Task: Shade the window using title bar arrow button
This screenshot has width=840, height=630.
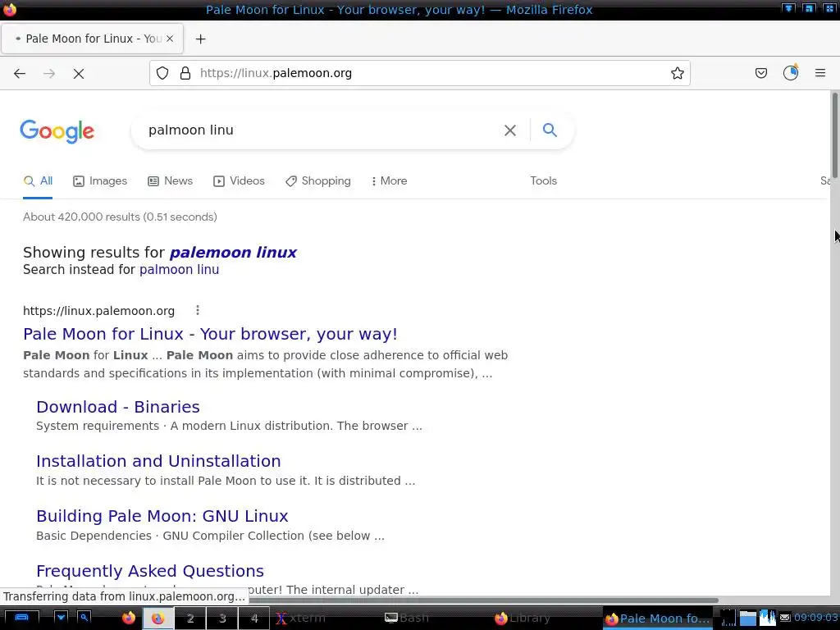Action: click(x=788, y=8)
